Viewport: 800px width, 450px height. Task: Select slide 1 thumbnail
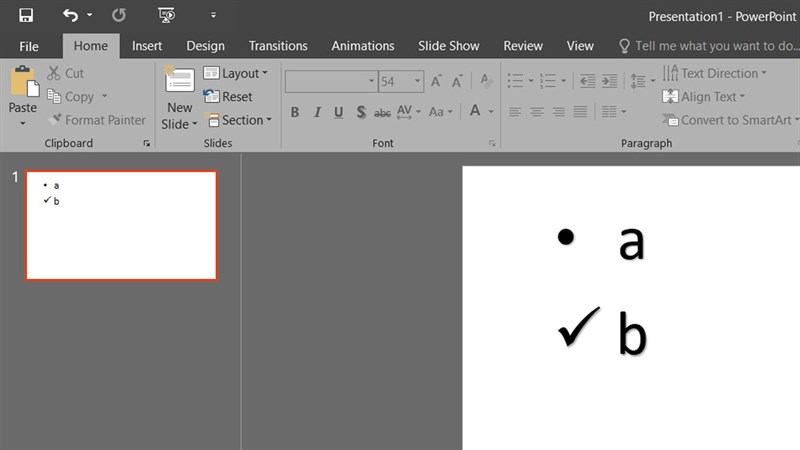(121, 226)
